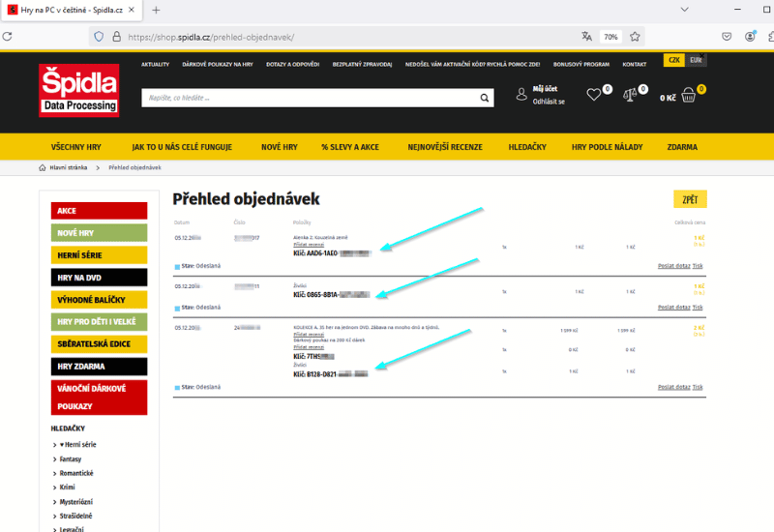The image size is (774, 532).
Task: Go to Hlavní stránka breadcrumb
Action: tap(69, 167)
